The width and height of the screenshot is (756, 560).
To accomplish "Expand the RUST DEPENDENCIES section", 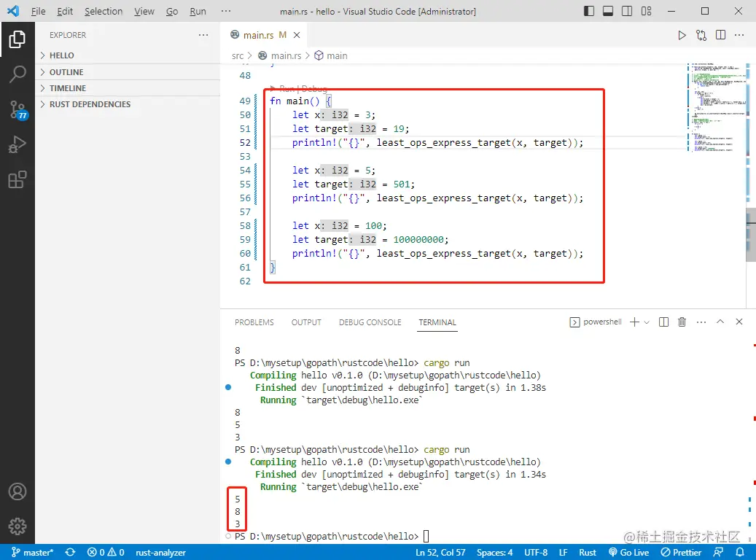I will (x=128, y=104).
